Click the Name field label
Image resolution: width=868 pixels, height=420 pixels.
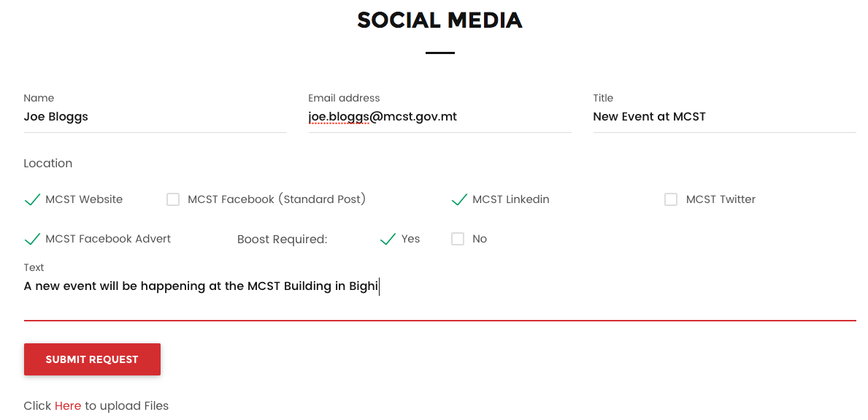point(39,98)
